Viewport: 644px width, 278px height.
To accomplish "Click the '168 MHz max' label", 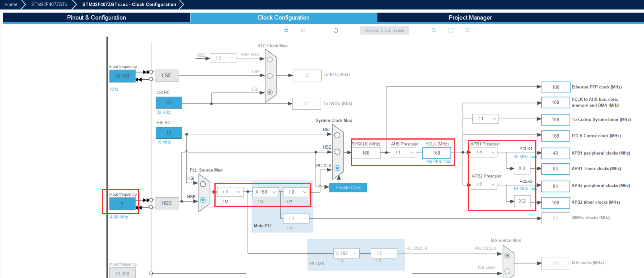I will click(438, 162).
